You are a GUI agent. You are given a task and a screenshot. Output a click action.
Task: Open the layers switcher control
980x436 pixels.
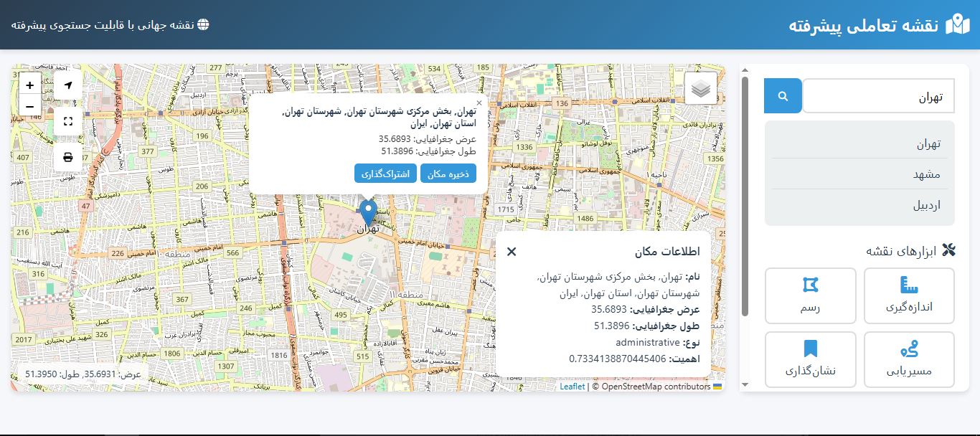click(x=699, y=87)
